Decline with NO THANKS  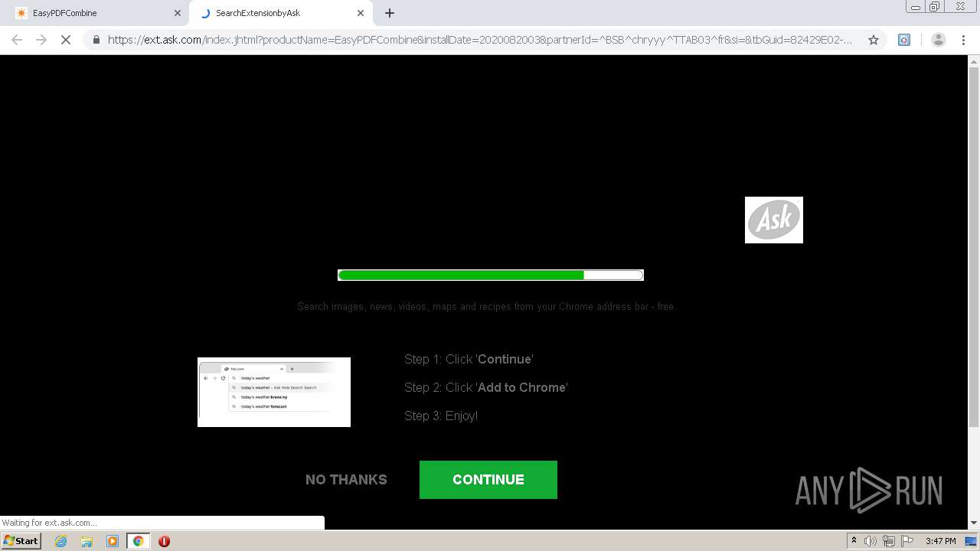click(x=346, y=480)
